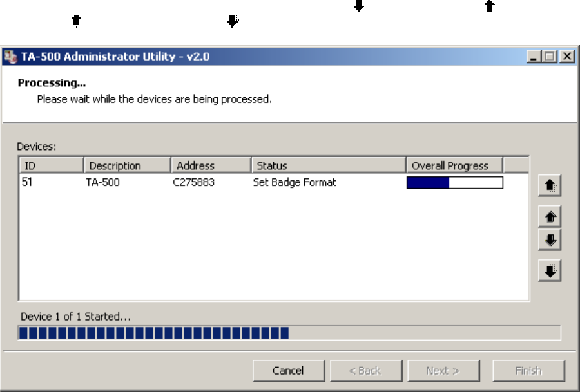Click the Description column header

(x=127, y=165)
